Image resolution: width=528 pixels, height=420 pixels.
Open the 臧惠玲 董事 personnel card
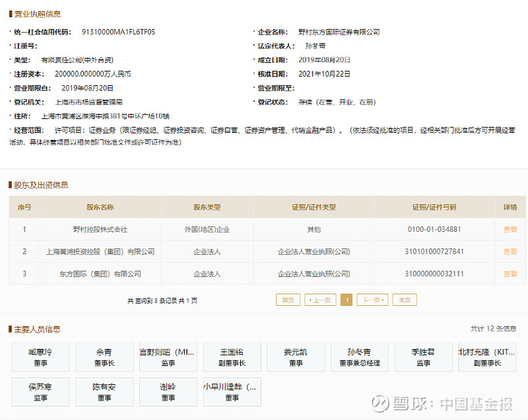[40, 357]
